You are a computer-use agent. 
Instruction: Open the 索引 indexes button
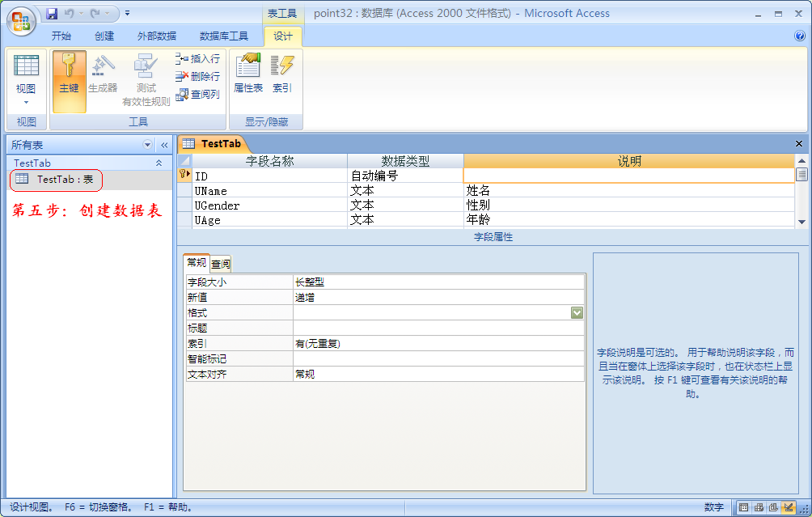(x=282, y=74)
